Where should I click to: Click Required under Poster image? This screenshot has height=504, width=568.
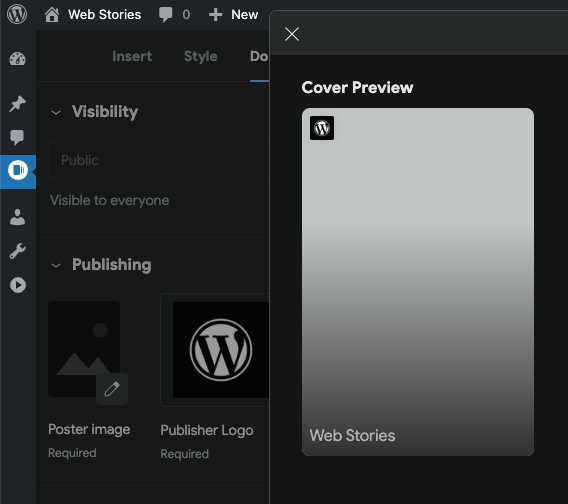pyautogui.click(x=72, y=453)
